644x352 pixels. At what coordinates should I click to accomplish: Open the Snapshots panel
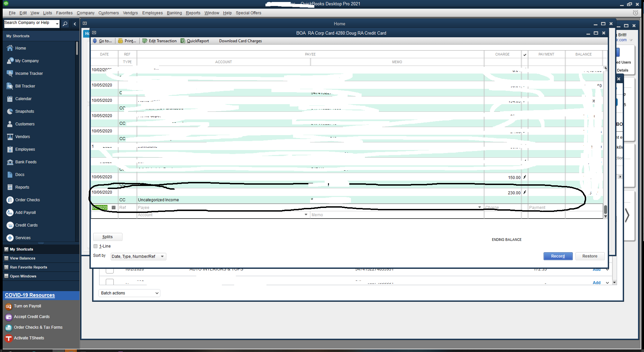click(x=25, y=111)
